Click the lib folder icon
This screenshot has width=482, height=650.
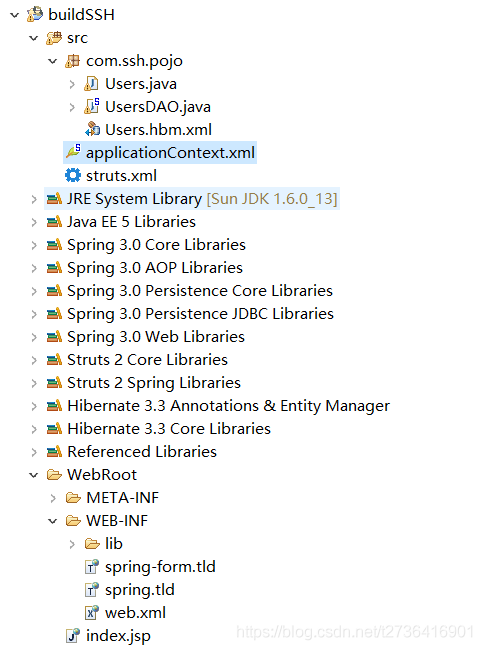pyautogui.click(x=92, y=544)
